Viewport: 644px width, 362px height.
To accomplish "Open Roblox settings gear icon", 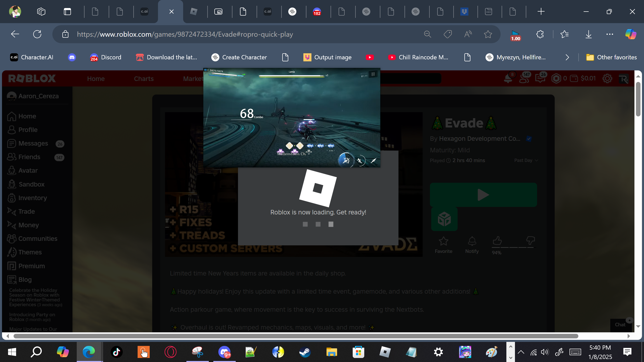I will point(607,78).
